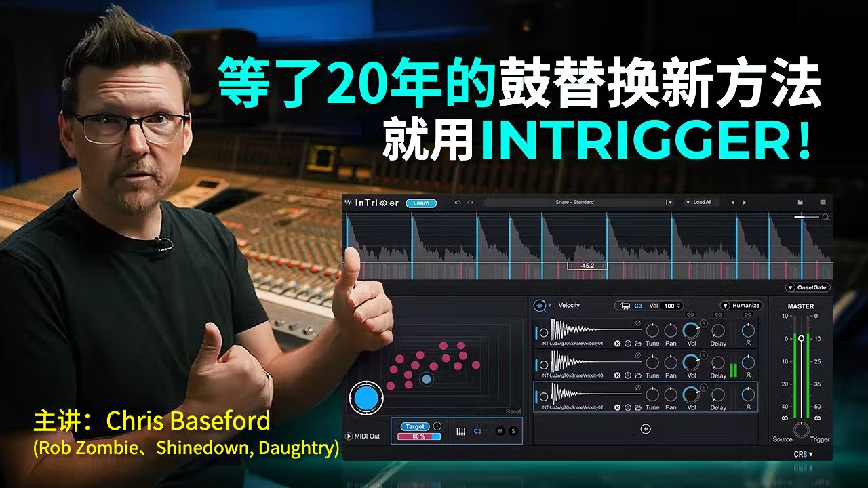Remove sample INT-Ludwig70sSnareVelocity03 with X icon
This screenshot has width=868, height=488.
[617, 375]
